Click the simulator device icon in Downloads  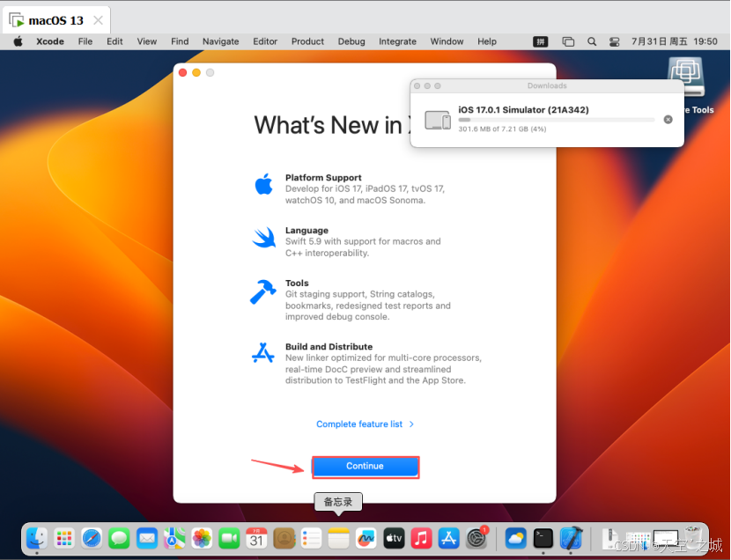pos(438,120)
